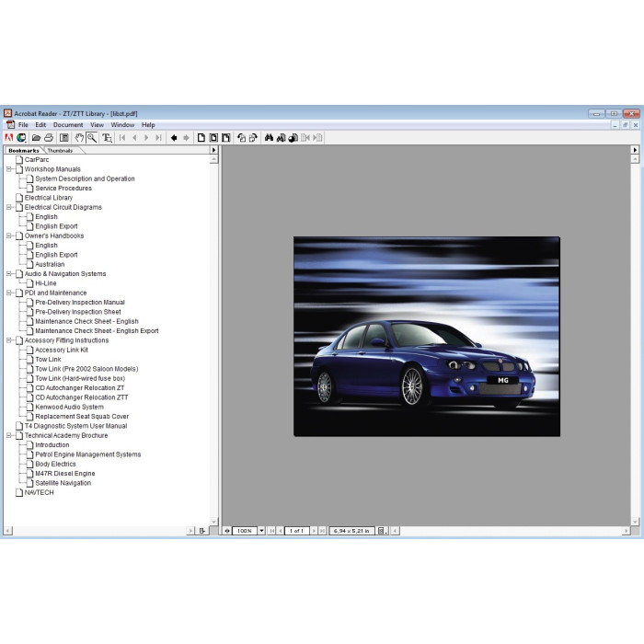Click the page number field '1 of 1'
The width and height of the screenshot is (644, 644).
[296, 531]
